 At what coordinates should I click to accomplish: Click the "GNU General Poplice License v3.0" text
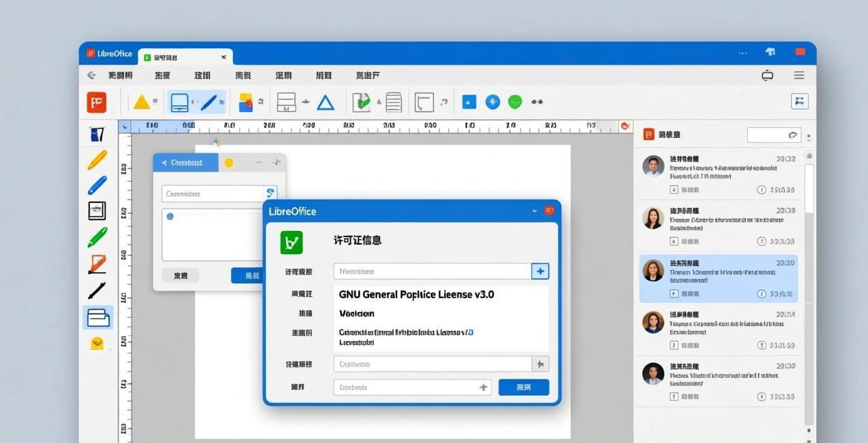point(416,295)
